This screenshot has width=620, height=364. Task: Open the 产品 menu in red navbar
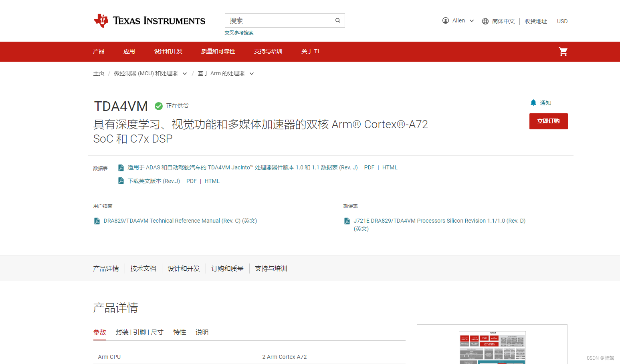coord(99,51)
